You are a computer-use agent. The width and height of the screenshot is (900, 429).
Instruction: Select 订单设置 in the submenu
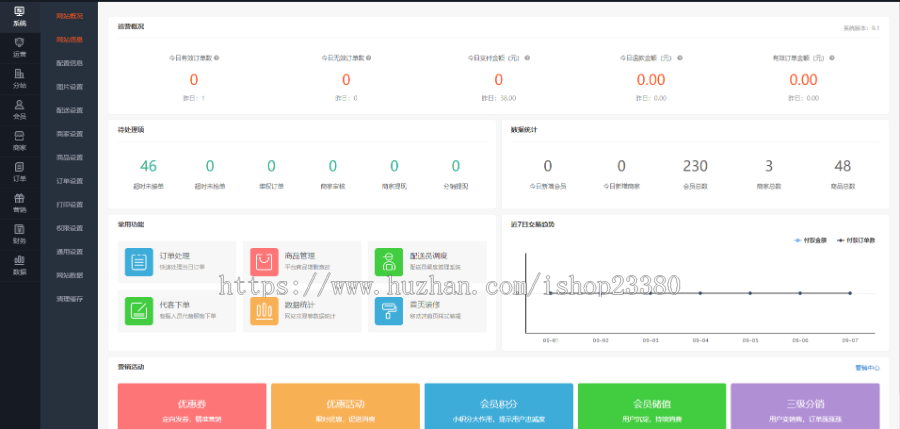[x=69, y=181]
